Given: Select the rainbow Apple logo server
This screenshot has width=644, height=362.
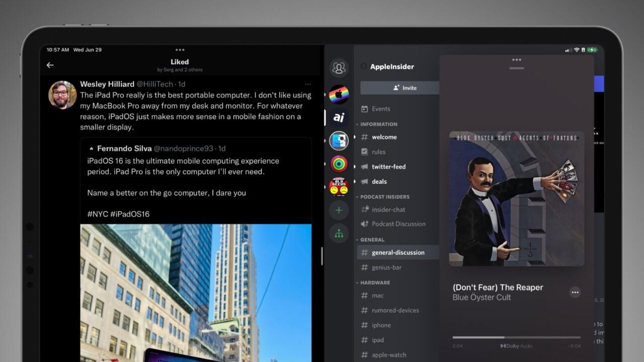Looking at the screenshot, I should coord(339,95).
